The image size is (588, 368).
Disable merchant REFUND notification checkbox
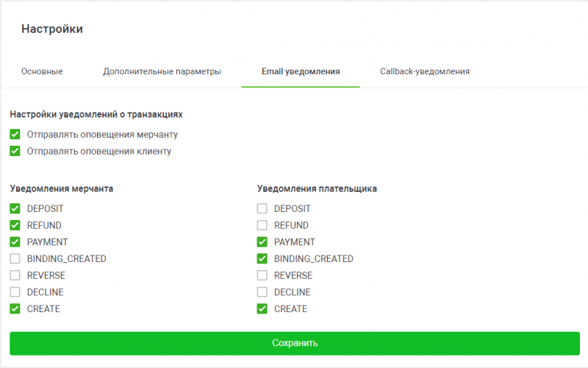point(15,225)
